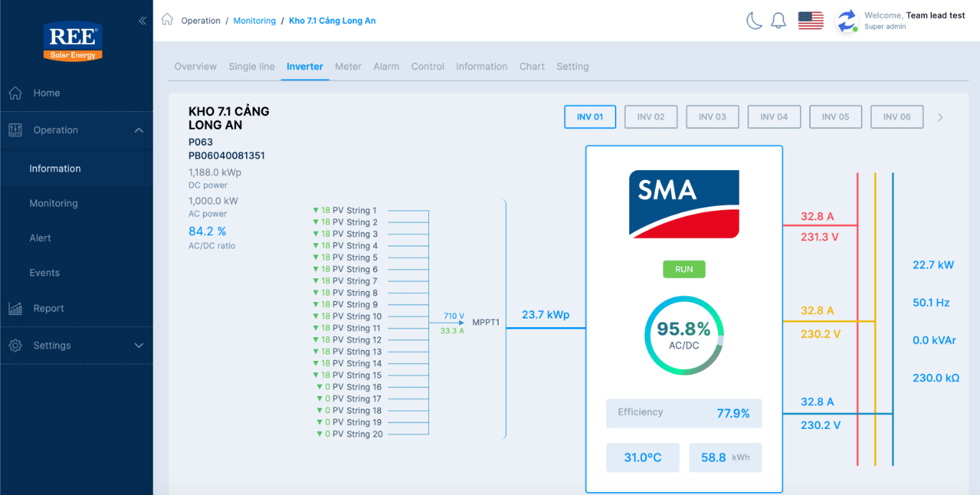The height and width of the screenshot is (495, 980).
Task: Change language via US flag icon
Action: 811,21
